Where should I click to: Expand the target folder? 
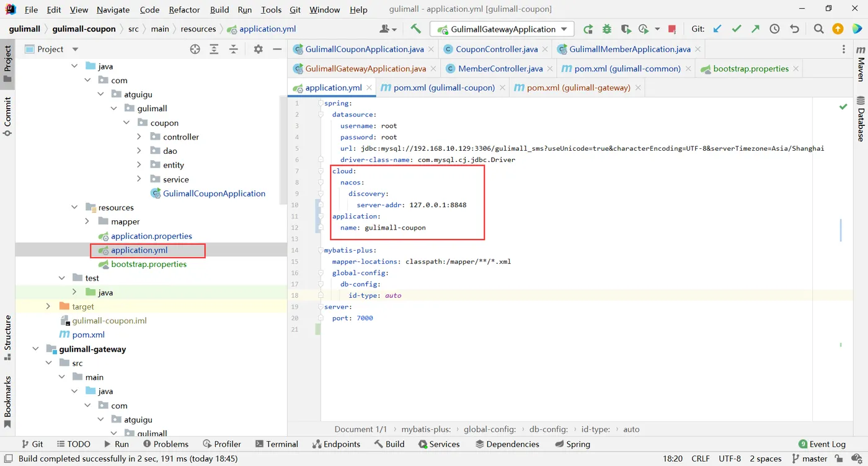[48, 307]
